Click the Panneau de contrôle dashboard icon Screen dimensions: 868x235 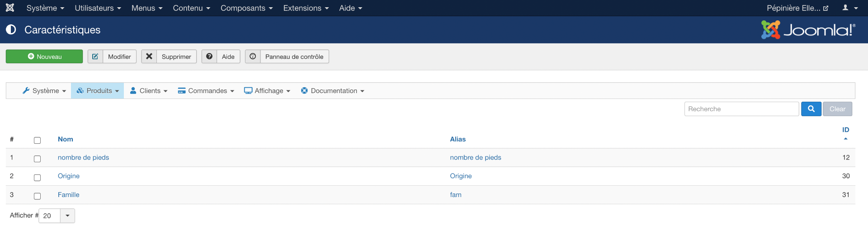coord(253,56)
